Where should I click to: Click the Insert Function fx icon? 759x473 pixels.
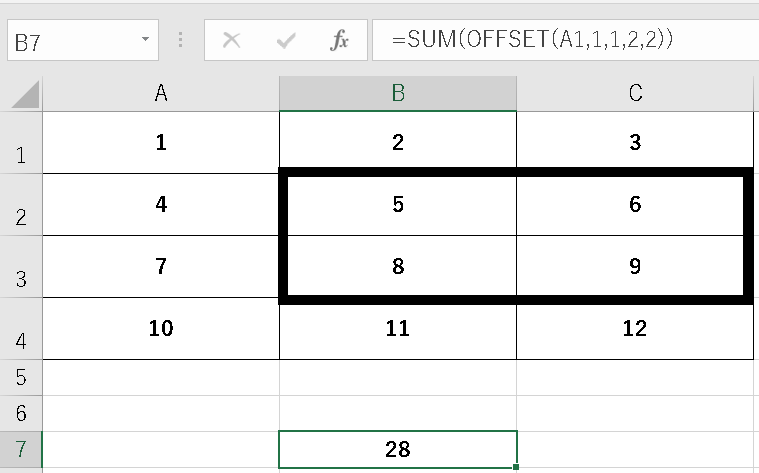click(x=340, y=41)
